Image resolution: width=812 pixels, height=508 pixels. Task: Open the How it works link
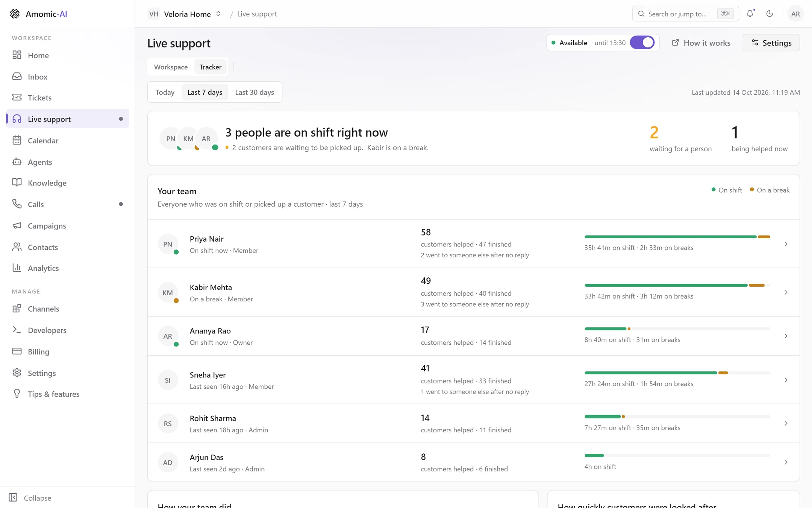(x=701, y=43)
